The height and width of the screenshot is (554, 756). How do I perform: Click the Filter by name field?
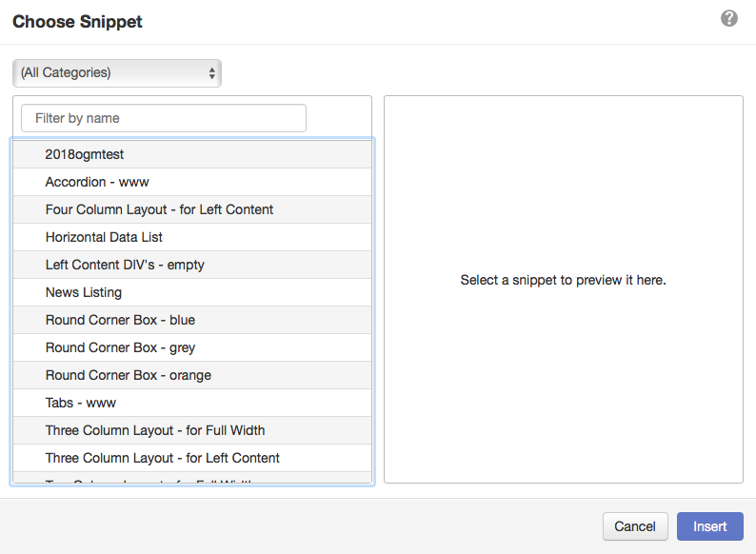coord(164,118)
